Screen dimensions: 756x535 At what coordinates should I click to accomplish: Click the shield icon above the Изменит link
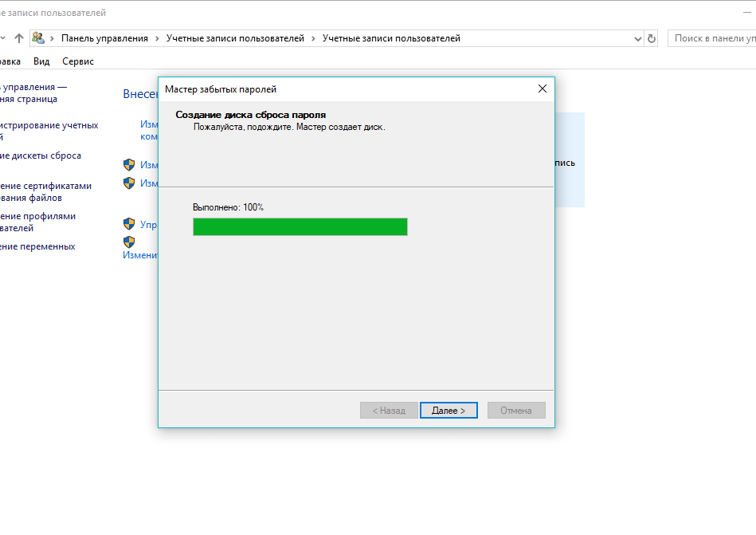pos(129,242)
